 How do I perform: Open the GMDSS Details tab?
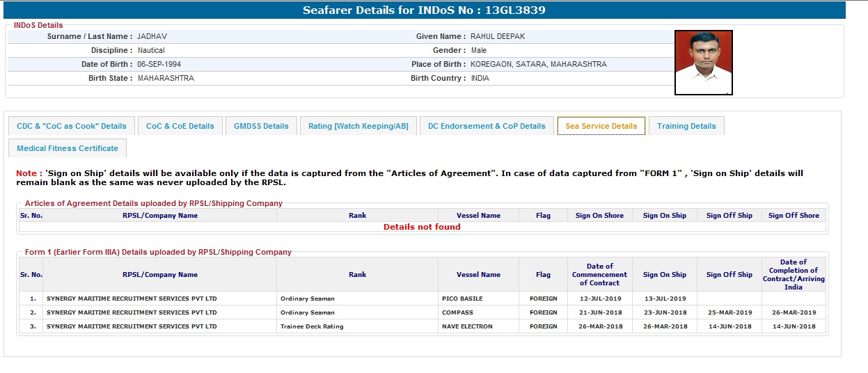(x=261, y=126)
